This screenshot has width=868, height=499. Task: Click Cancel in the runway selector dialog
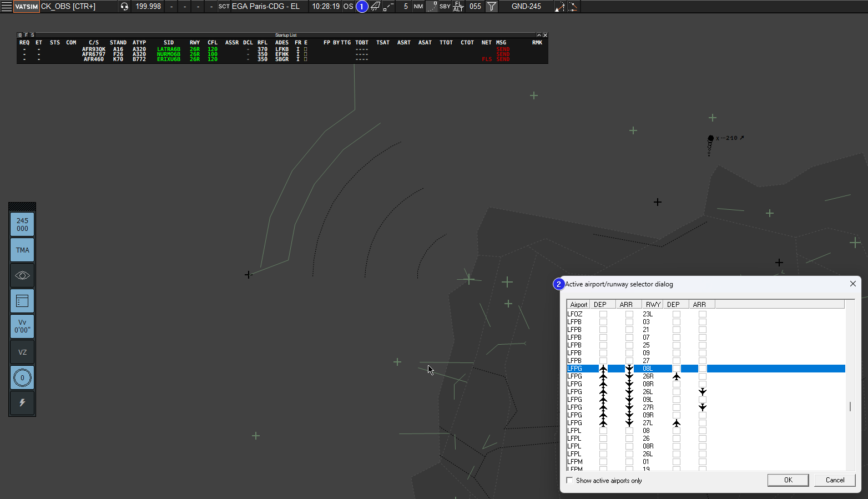click(835, 480)
